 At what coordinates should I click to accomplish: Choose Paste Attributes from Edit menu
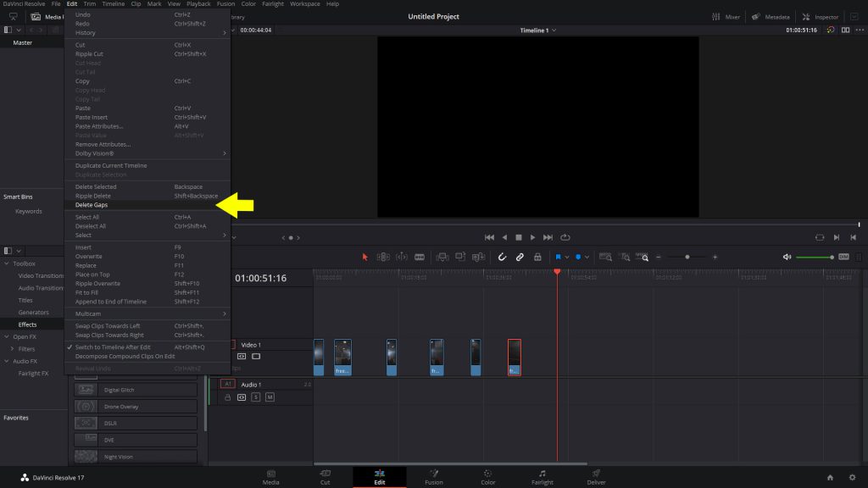[147, 126]
